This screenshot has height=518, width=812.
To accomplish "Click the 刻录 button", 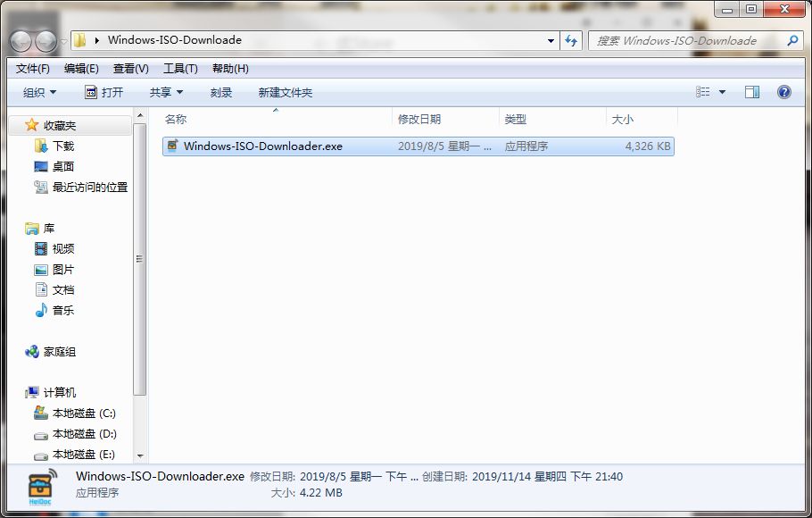I will (x=221, y=92).
